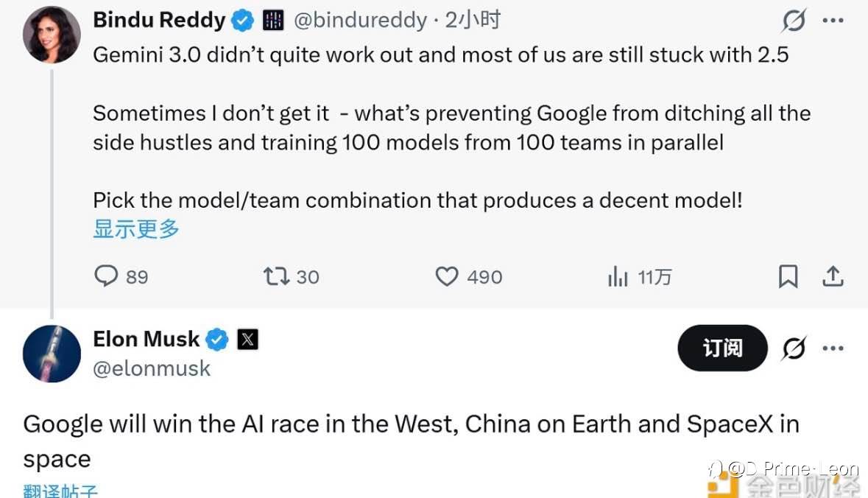View post analytics showing 11万 views
Viewport: 868px width, 498px height.
click(x=617, y=277)
